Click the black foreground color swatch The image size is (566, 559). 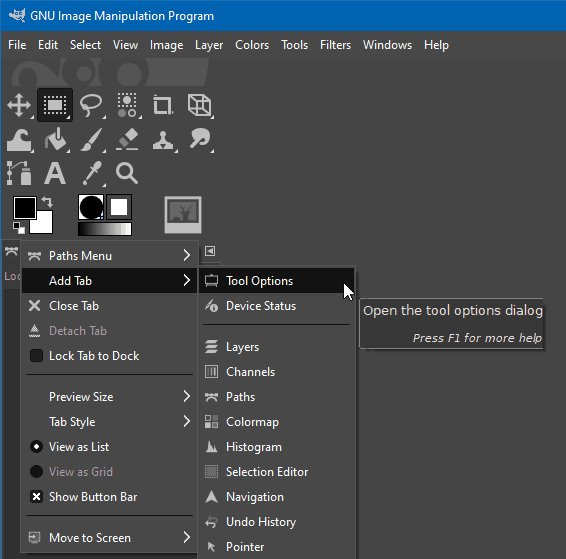point(25,208)
